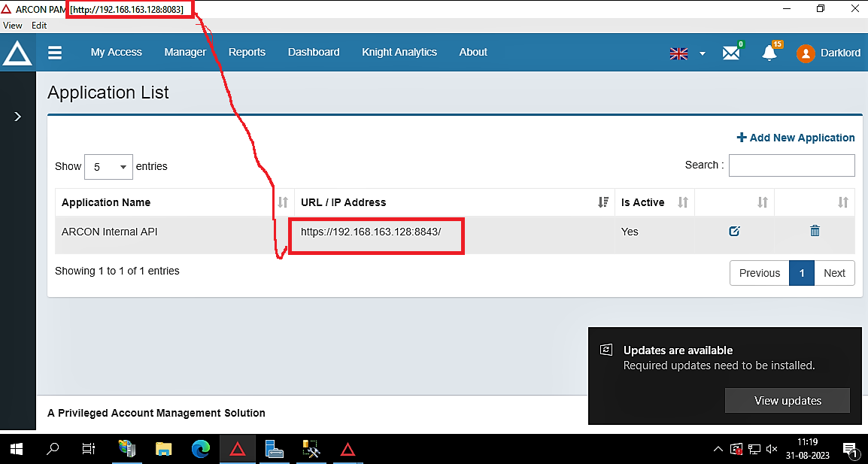Open the About page

click(473, 52)
